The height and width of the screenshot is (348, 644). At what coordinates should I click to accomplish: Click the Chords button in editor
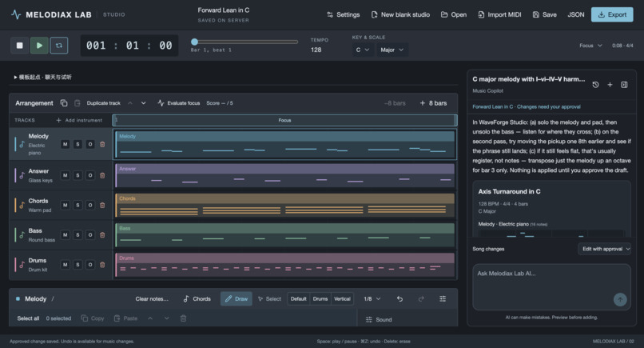pos(197,299)
